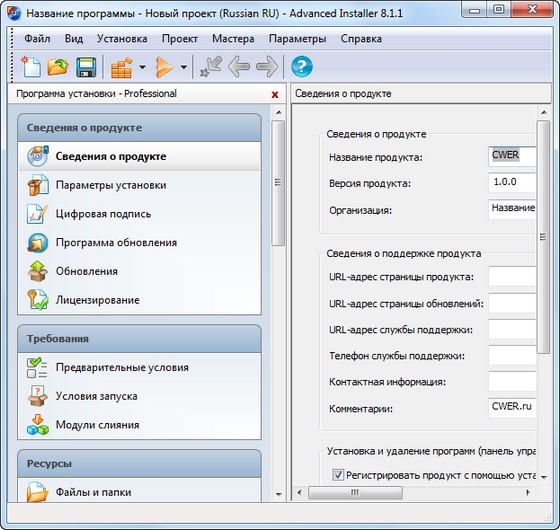The width and height of the screenshot is (560, 530).
Task: Select the Сведения о продукте list item text
Action: coord(111,156)
